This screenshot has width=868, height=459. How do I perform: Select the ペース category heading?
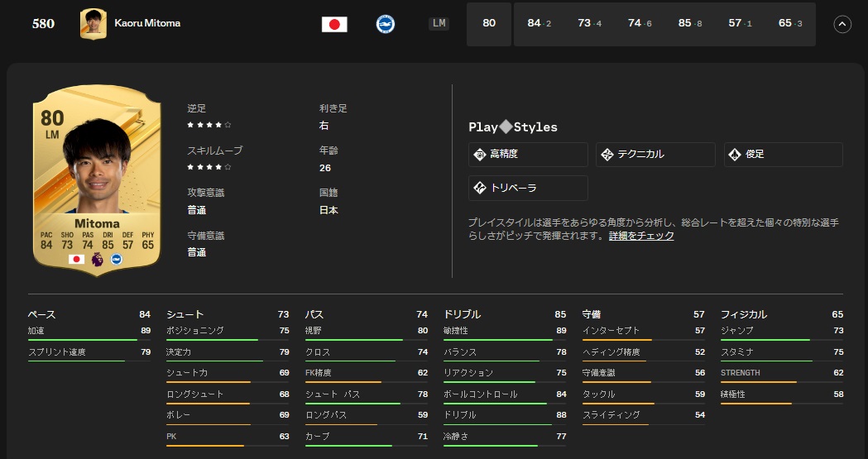(41, 314)
